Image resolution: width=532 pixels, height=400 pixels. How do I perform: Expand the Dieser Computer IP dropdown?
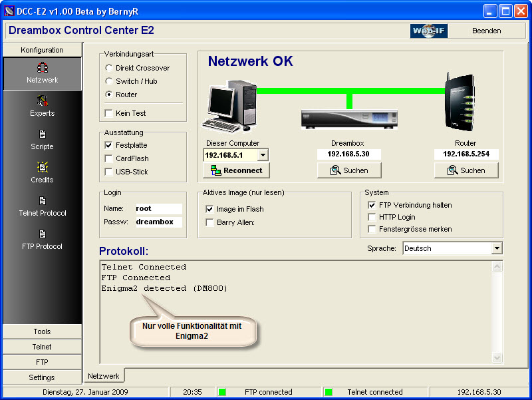(263, 155)
